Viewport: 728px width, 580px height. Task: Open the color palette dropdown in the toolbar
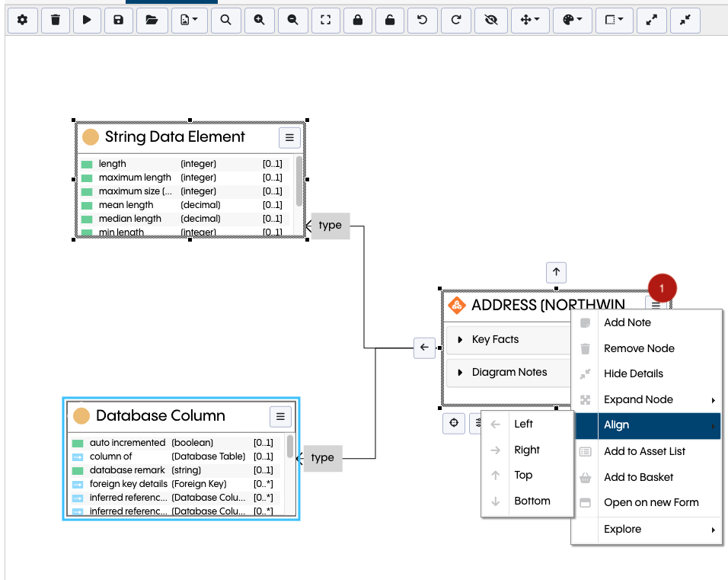[573, 21]
